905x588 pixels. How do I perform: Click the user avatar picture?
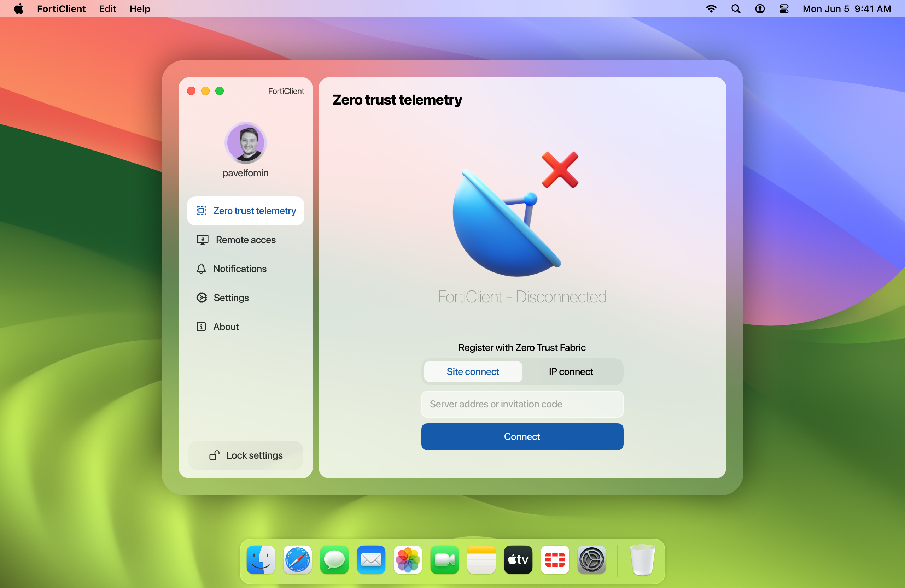pos(245,143)
